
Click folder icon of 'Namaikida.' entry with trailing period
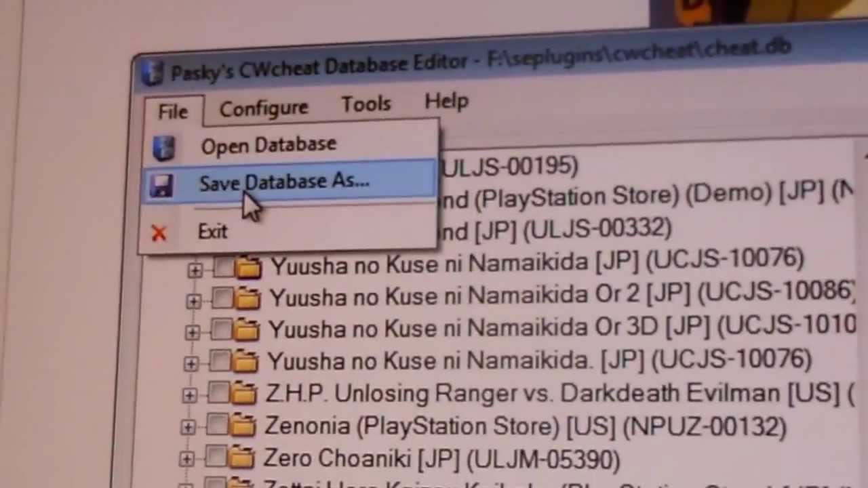(245, 362)
